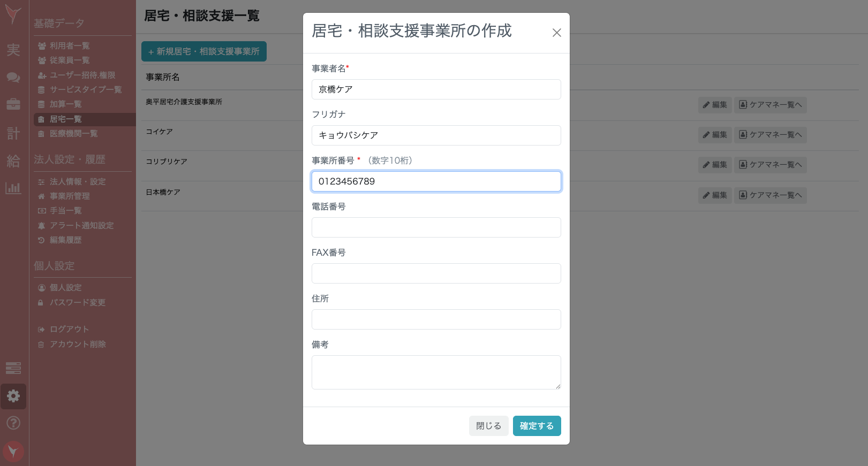Focus the 事業者名 field containing 京橋ケア
The width and height of the screenshot is (868, 466).
click(436, 89)
